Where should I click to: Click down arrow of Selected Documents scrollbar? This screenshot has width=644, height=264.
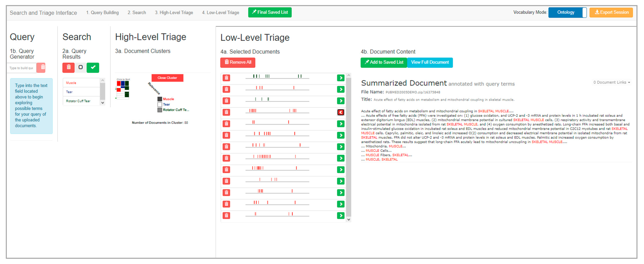point(348,219)
